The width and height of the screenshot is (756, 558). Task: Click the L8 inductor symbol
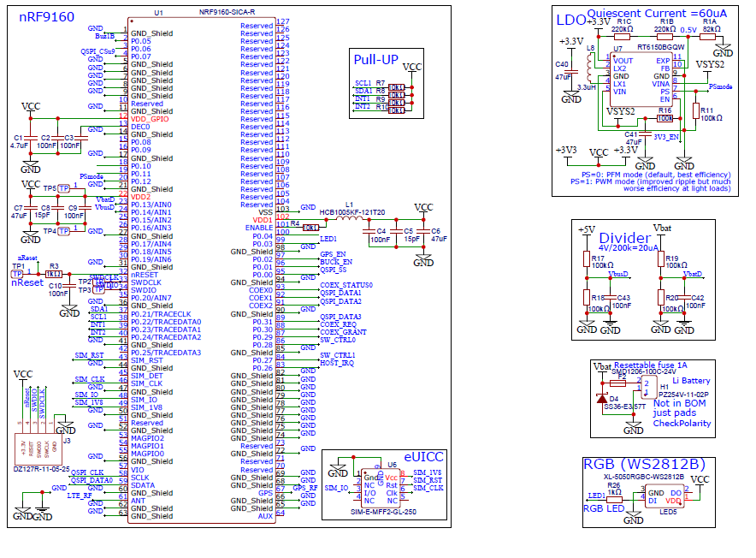pyautogui.click(x=589, y=67)
